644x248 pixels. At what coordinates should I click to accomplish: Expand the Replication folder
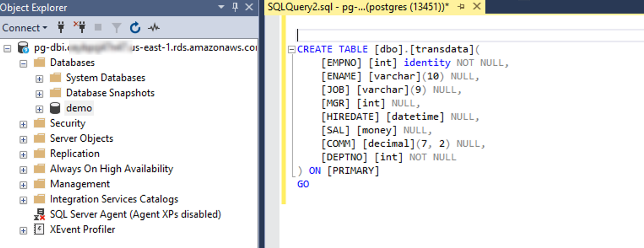click(x=23, y=154)
